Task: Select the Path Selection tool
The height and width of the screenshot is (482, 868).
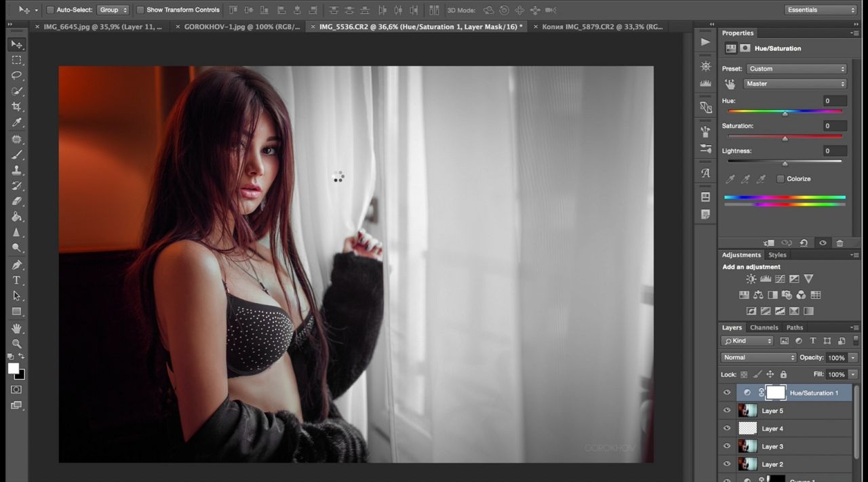Action: coord(17,296)
